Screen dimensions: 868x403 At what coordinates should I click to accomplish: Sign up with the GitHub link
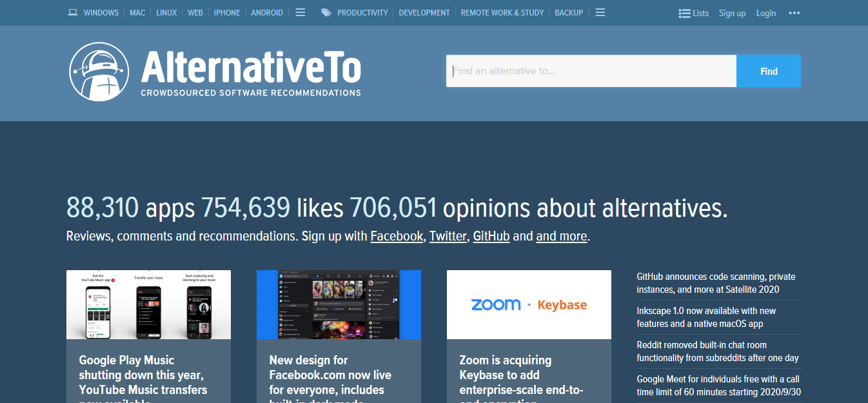click(491, 236)
